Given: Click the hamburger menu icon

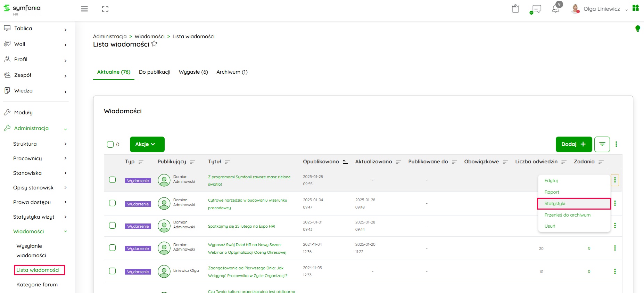Looking at the screenshot, I should [84, 9].
